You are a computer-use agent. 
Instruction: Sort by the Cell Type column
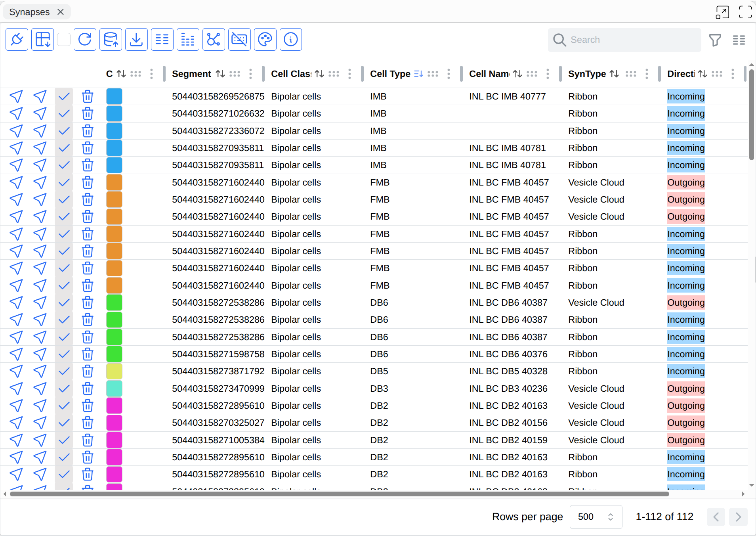click(x=419, y=74)
